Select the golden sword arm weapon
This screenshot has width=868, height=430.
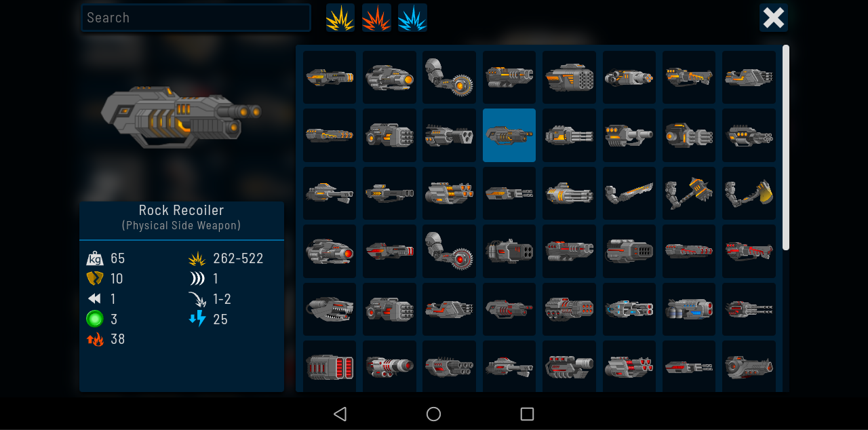pos(629,193)
